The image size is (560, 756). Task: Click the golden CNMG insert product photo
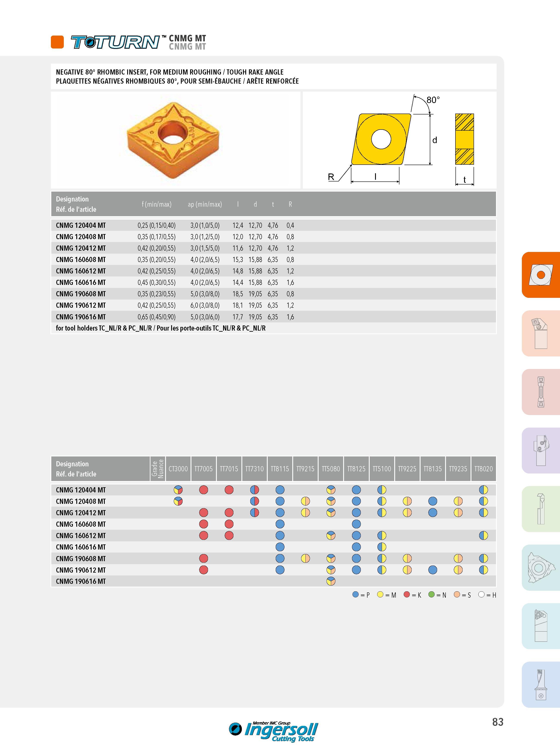(173, 140)
